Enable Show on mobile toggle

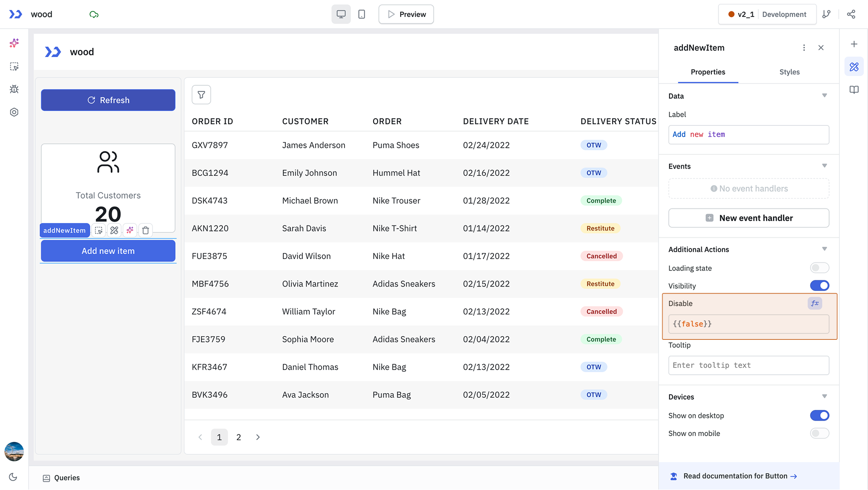coord(819,434)
